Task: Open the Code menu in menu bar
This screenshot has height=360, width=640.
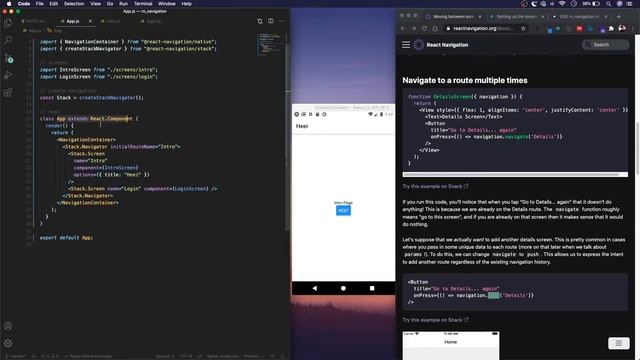Action: [x=24, y=4]
